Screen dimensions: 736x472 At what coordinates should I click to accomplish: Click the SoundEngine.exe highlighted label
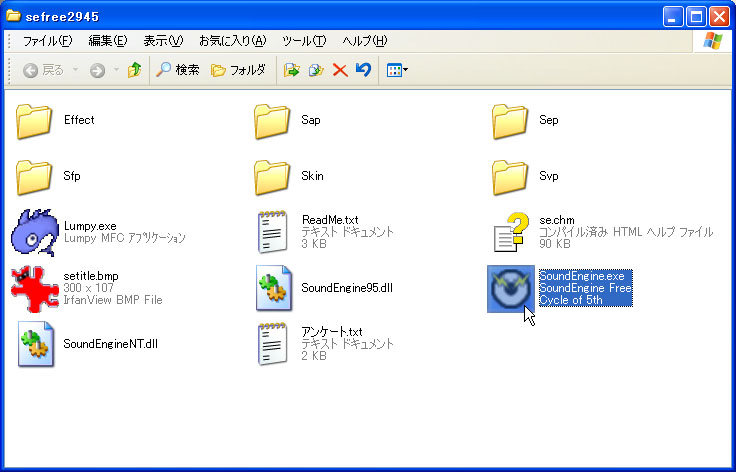(586, 288)
